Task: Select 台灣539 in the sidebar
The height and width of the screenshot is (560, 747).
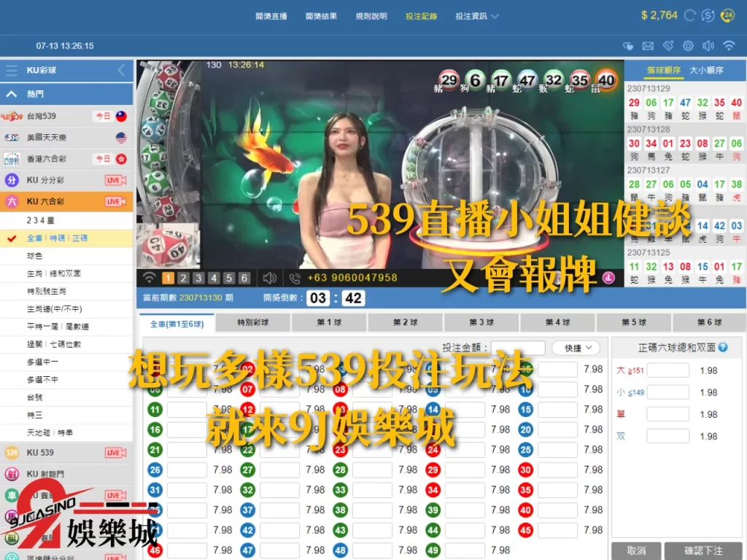Action: (66, 116)
